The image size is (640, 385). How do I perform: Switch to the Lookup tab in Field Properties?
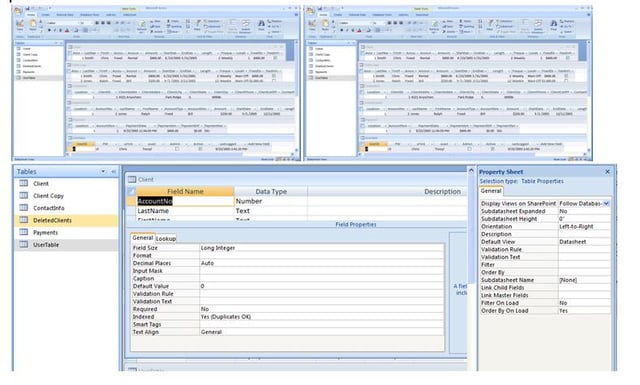[166, 238]
